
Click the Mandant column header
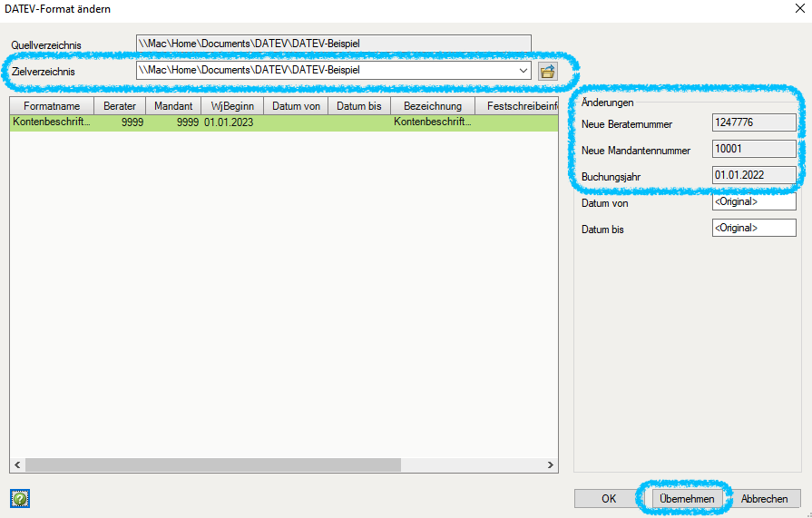click(x=173, y=105)
